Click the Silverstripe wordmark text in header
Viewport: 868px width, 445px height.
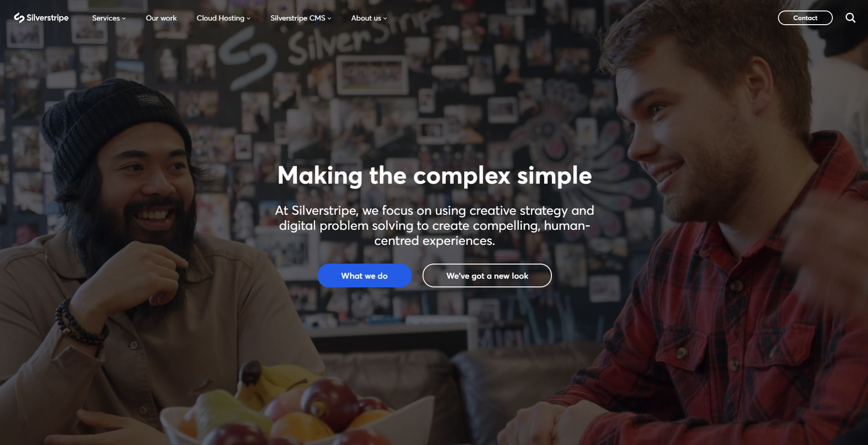(x=48, y=18)
